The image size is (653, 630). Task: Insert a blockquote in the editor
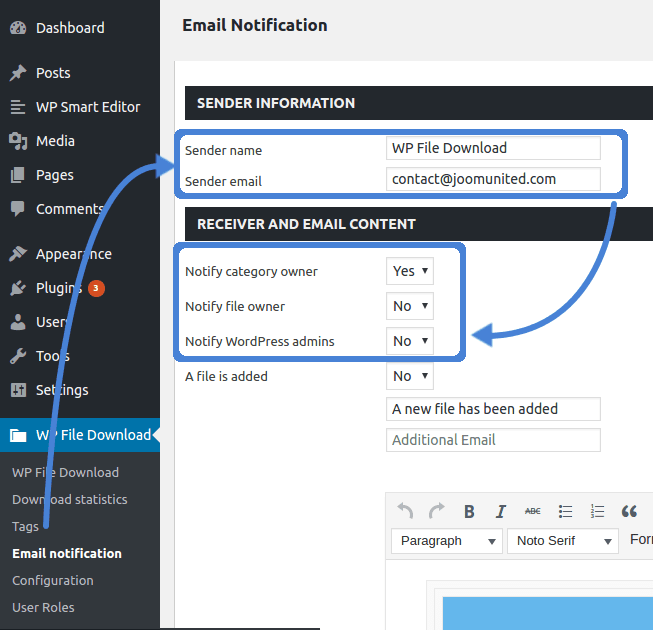[x=629, y=511]
